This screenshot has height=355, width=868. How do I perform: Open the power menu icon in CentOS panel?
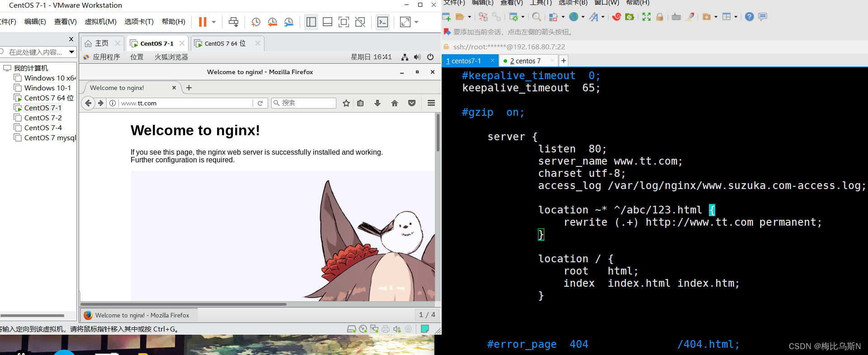point(430,57)
